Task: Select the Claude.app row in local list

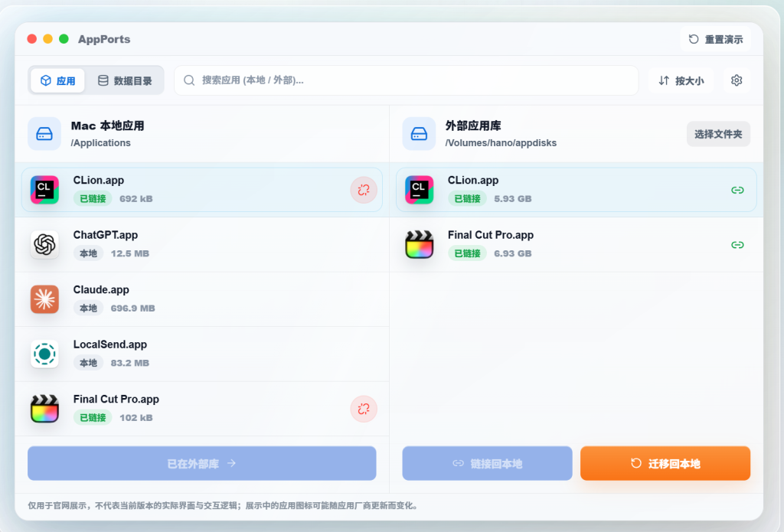Action: [202, 299]
